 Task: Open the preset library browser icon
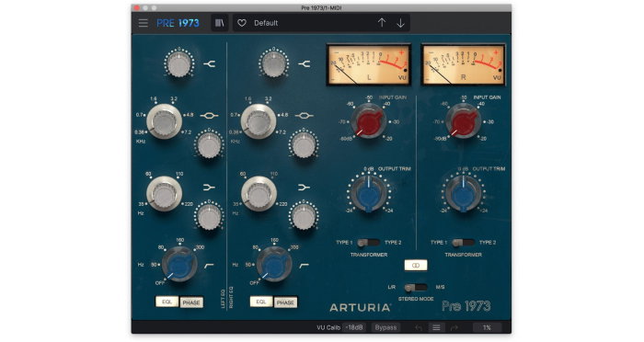coord(220,23)
